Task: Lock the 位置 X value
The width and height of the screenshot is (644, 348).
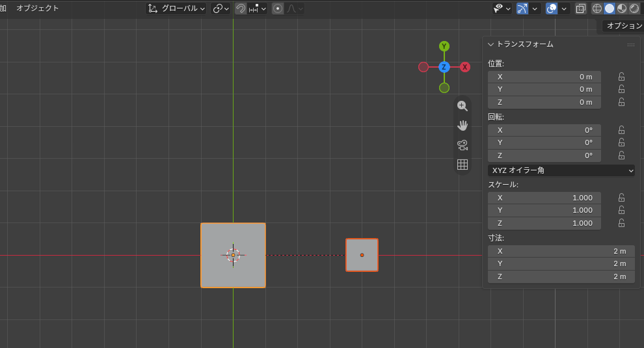Action: click(621, 77)
